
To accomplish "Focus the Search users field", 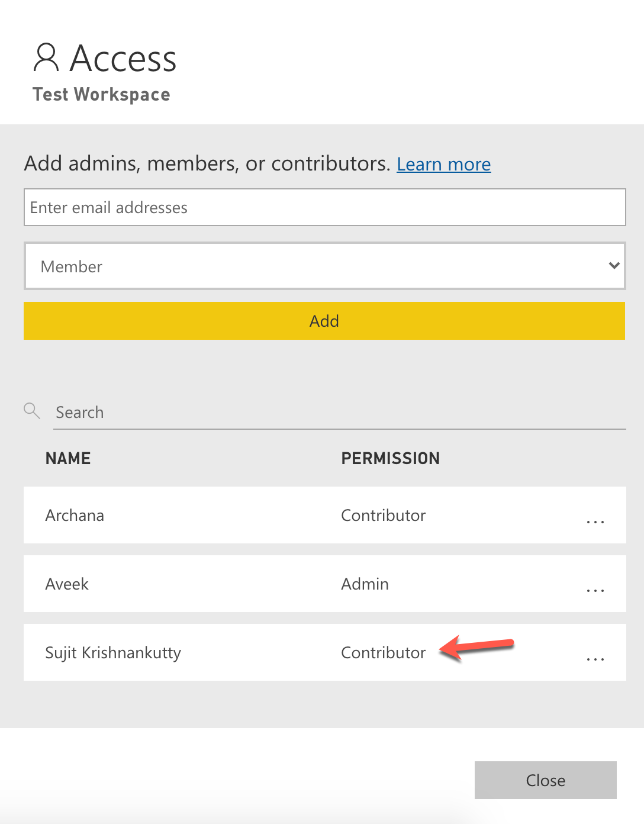I will [339, 413].
